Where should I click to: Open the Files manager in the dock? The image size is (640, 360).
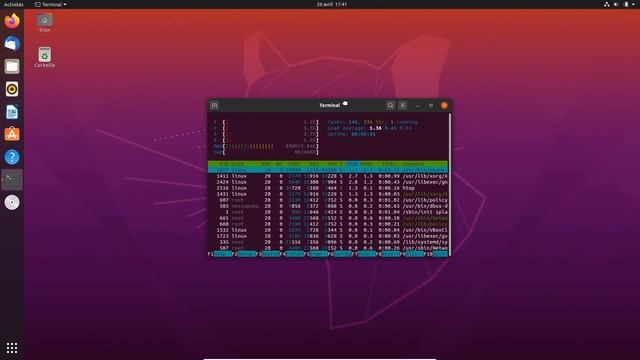point(12,66)
